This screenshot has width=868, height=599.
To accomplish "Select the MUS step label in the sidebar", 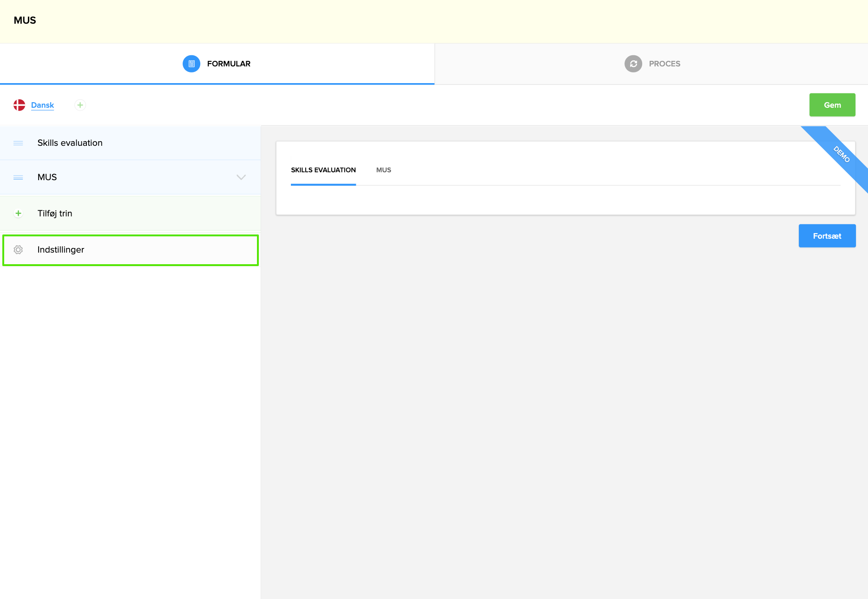I will coord(47,177).
